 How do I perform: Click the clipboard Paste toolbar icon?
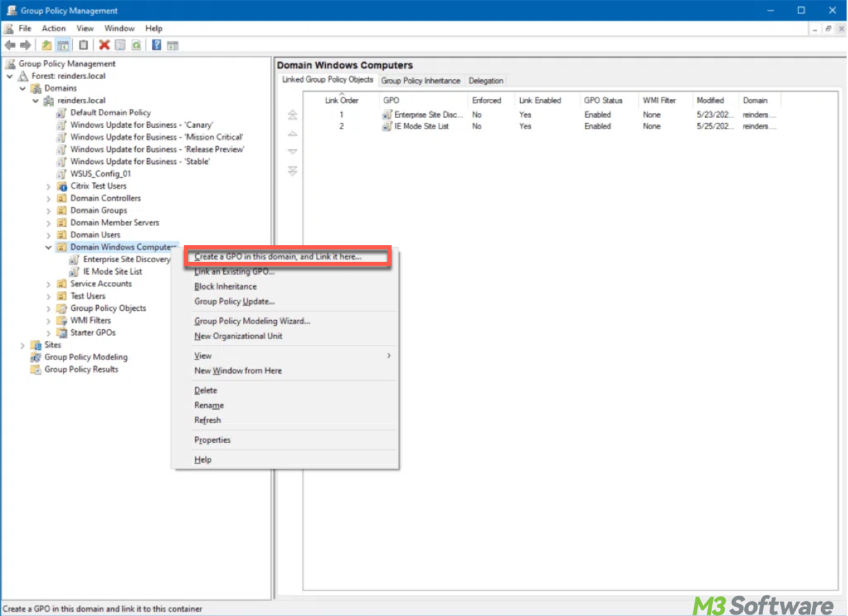pos(83,45)
